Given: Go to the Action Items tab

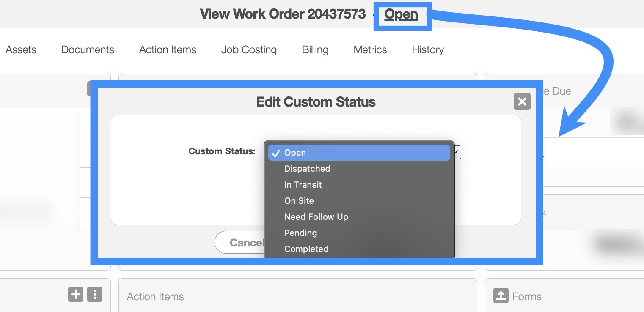Looking at the screenshot, I should coord(168,49).
